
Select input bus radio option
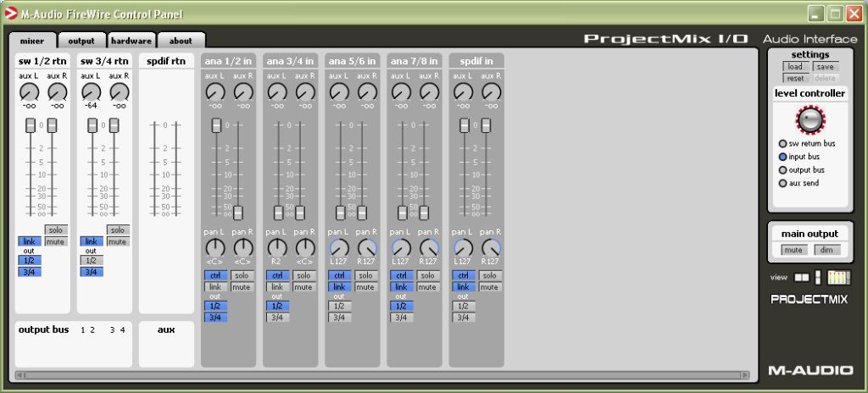782,157
